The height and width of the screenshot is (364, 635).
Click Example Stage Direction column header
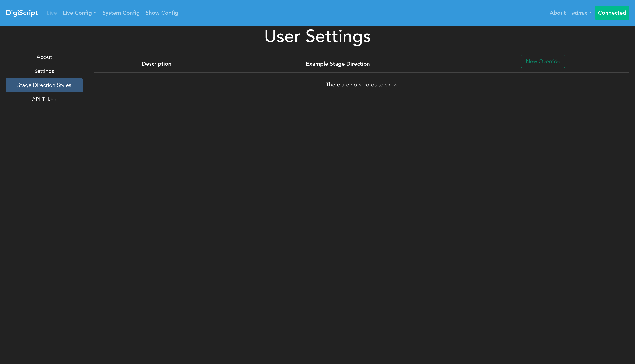point(338,64)
